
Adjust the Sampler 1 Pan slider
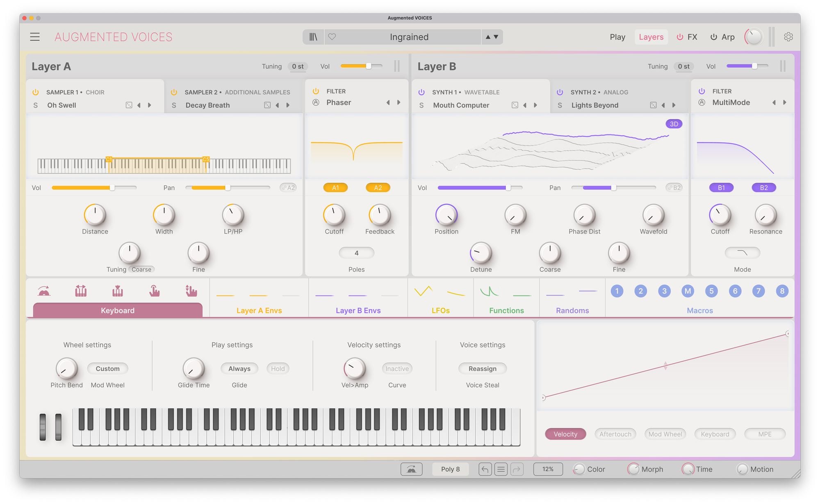coord(228,188)
